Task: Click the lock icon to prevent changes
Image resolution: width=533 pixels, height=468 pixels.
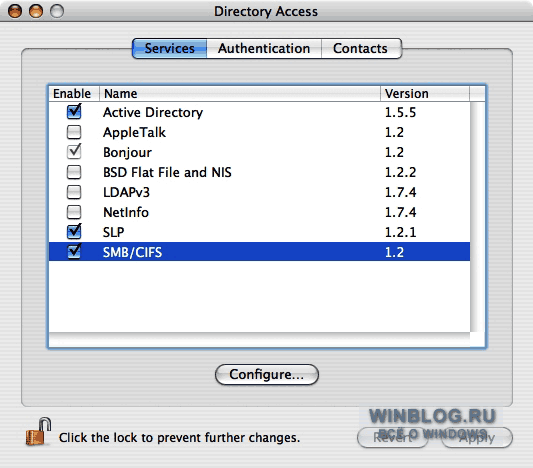Action: pyautogui.click(x=38, y=432)
